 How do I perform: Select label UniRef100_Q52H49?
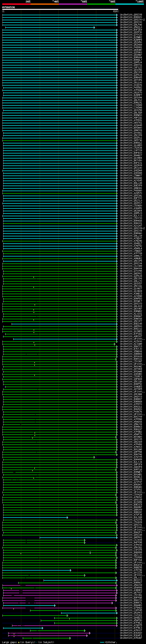[x=131, y=45]
